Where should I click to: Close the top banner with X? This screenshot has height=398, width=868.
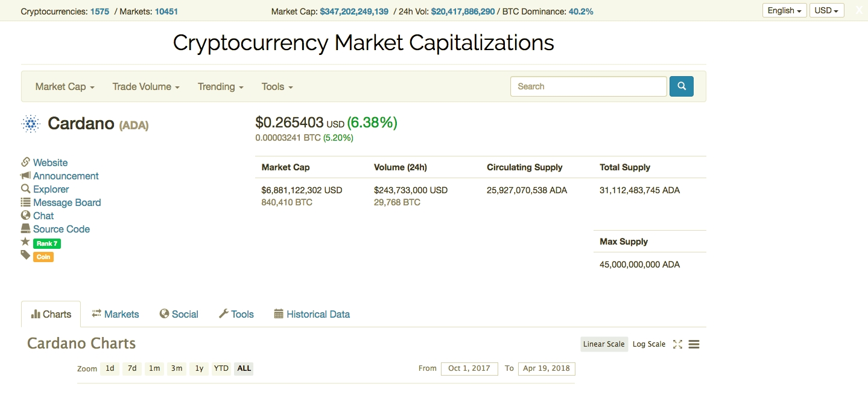coord(859,10)
